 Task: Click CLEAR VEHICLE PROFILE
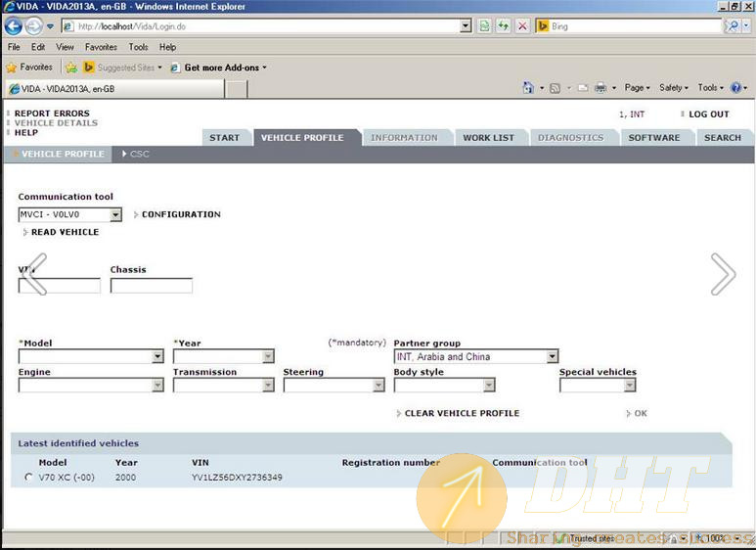click(x=462, y=413)
